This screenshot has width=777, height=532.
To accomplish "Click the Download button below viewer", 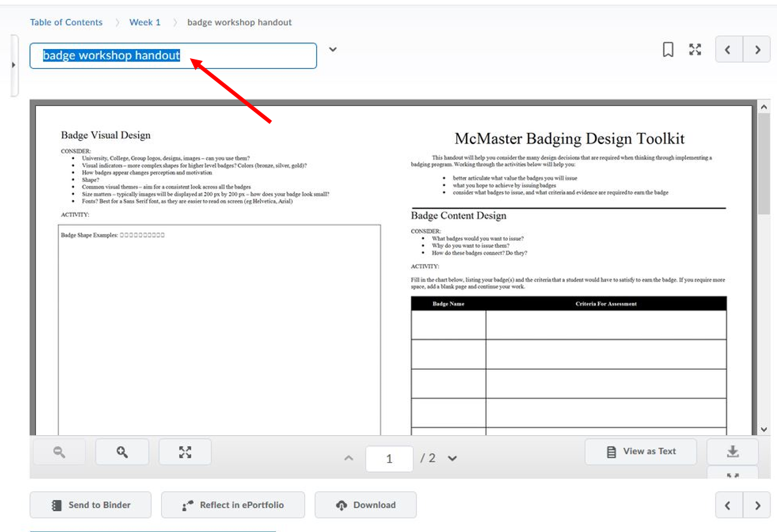I will (366, 505).
